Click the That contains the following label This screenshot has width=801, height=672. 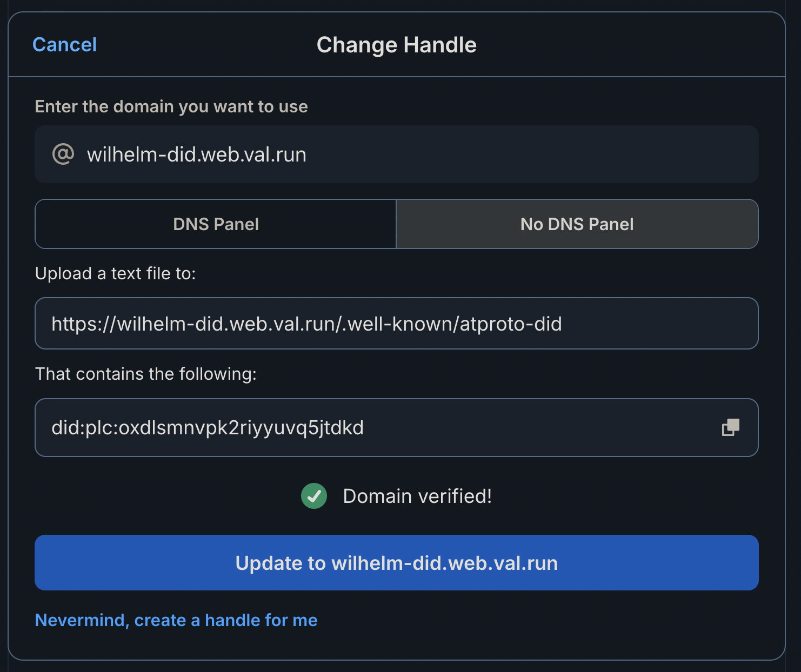146,374
